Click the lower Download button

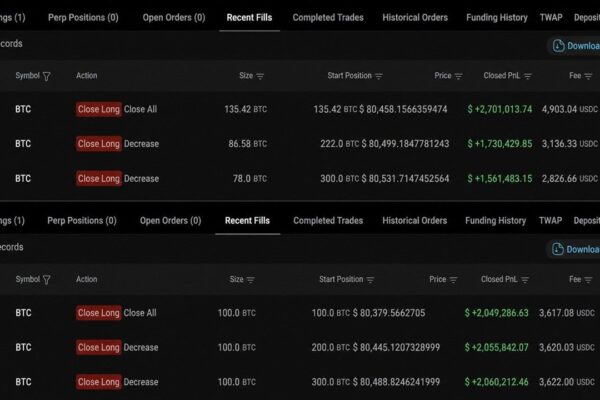(x=574, y=249)
